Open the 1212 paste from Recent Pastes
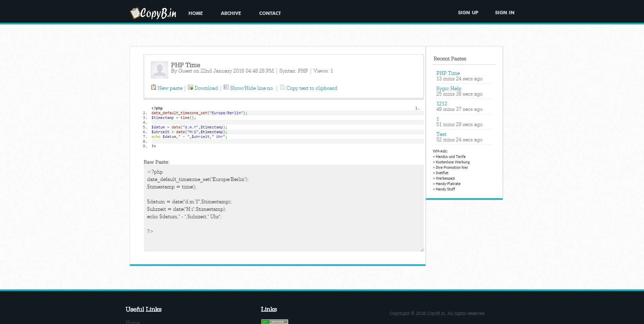The image size is (644, 324). (x=441, y=104)
